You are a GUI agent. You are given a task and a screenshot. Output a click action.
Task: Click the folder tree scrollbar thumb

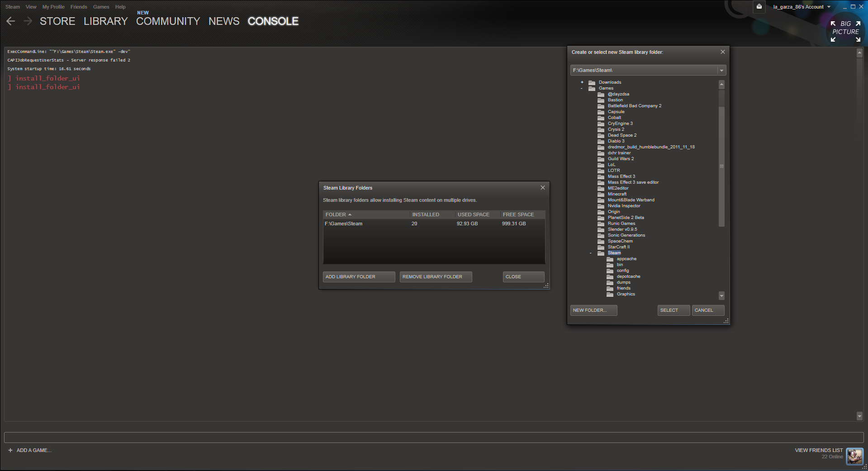[721, 167]
